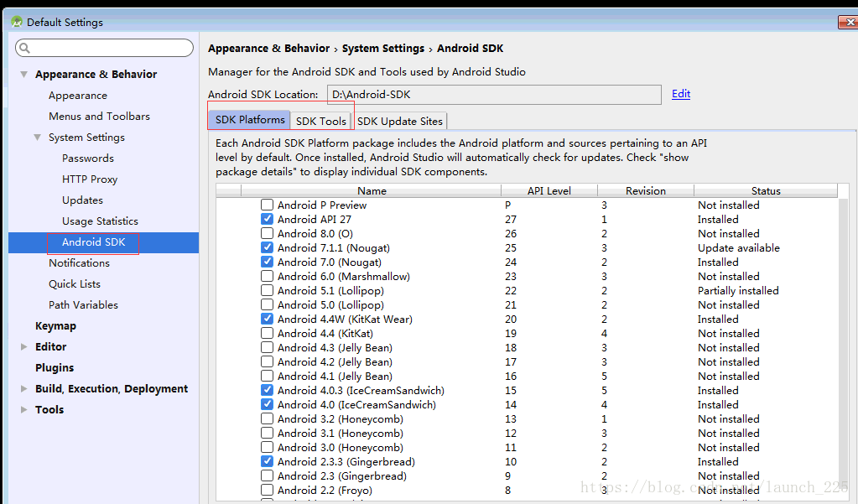Close the Default Settings dialog
The height and width of the screenshot is (504, 858).
(x=849, y=22)
